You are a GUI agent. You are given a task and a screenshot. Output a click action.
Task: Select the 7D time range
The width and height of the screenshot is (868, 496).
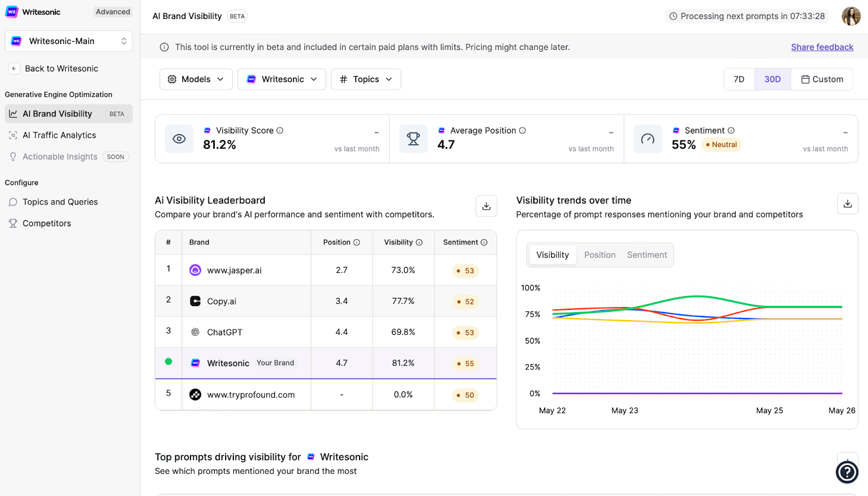[x=739, y=79]
